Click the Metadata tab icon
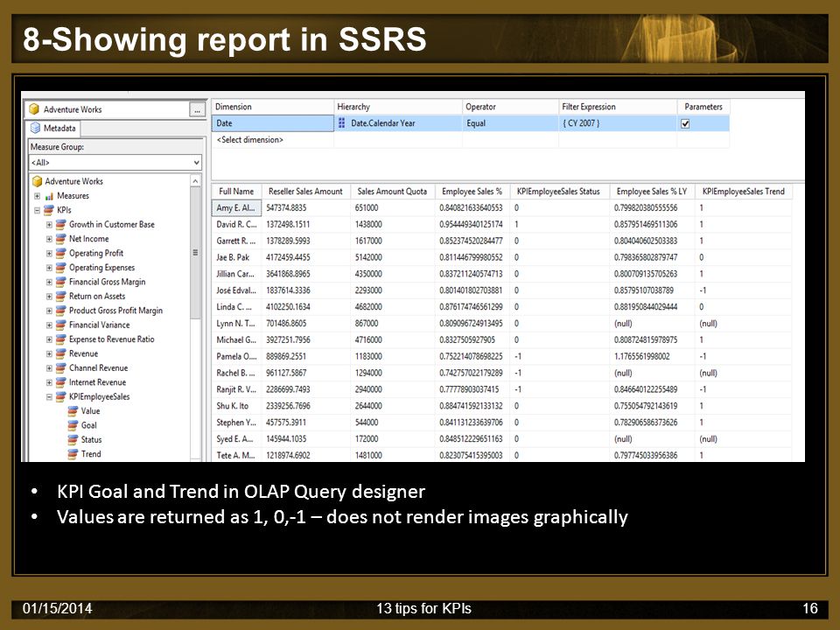 pos(35,128)
